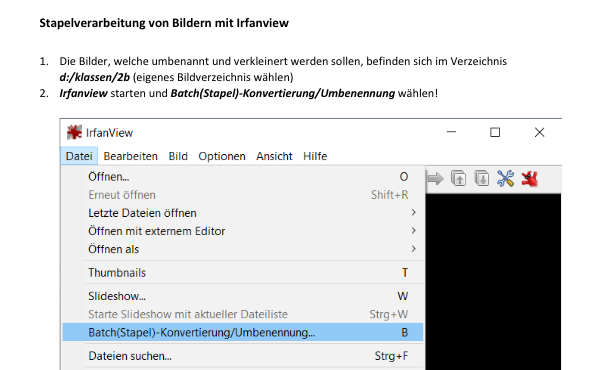Expand the Öffnen als submenu
Image resolution: width=597 pixels, height=370 pixels.
pyautogui.click(x=243, y=249)
